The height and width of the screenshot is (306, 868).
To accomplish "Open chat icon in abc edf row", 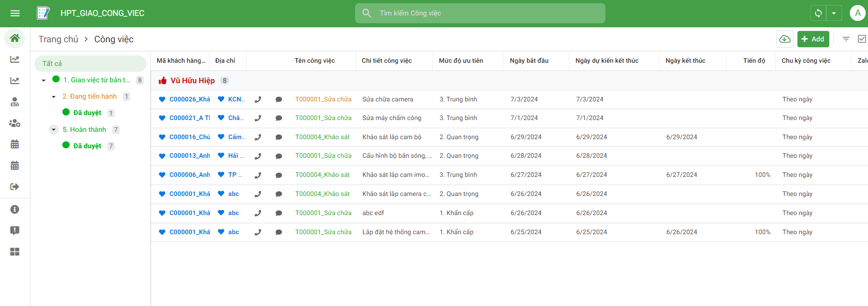I will click(279, 213).
